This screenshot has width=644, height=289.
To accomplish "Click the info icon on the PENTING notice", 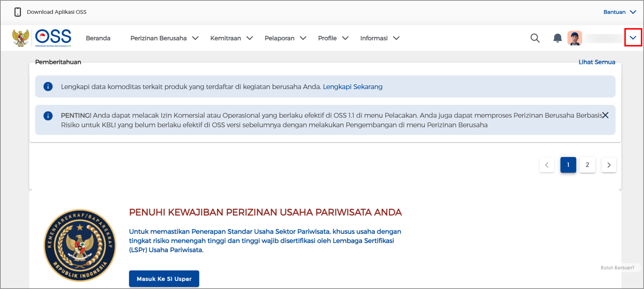I will pyautogui.click(x=48, y=116).
